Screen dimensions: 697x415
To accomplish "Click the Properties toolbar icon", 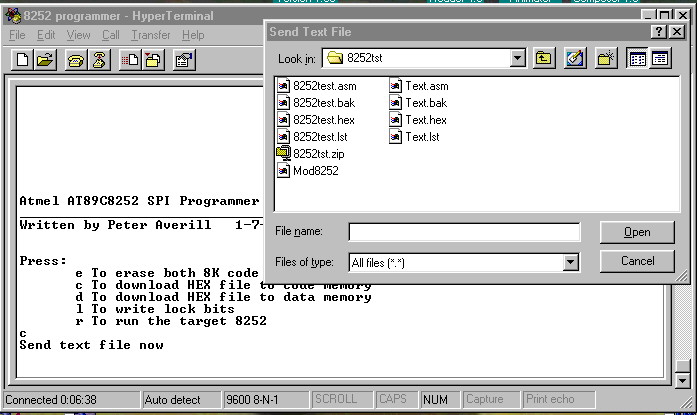I will tap(184, 60).
